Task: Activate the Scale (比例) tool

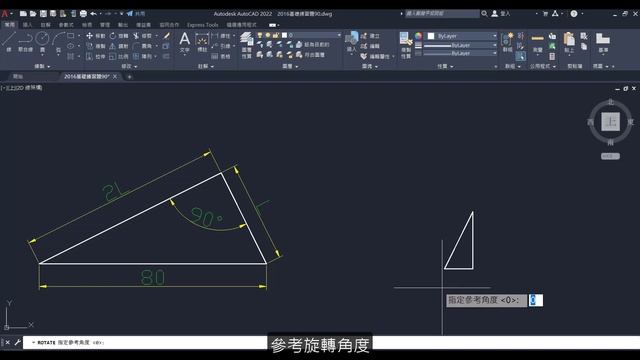Action: click(x=119, y=56)
